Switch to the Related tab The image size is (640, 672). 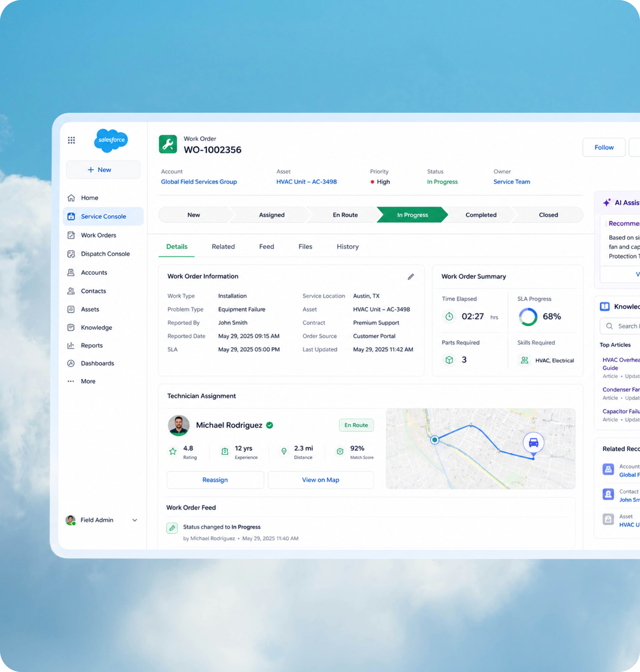coord(223,247)
